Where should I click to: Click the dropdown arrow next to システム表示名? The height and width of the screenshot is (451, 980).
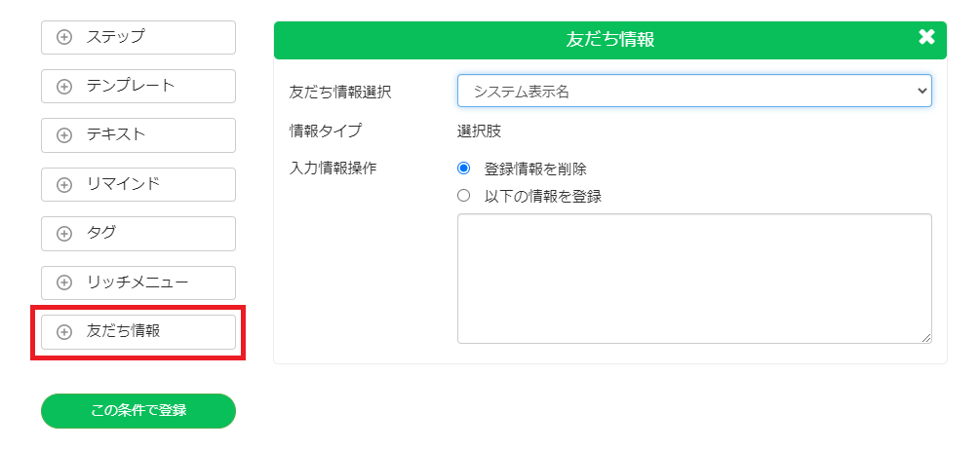(921, 92)
